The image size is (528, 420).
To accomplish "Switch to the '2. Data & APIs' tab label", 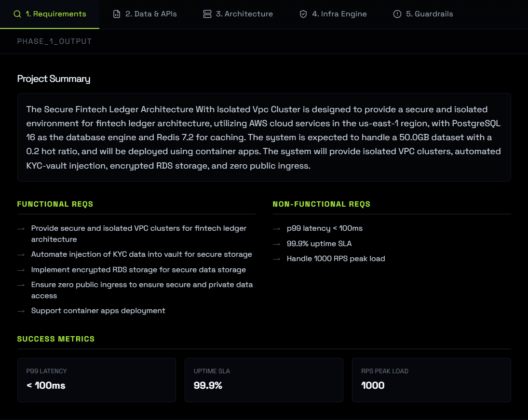I will [151, 14].
